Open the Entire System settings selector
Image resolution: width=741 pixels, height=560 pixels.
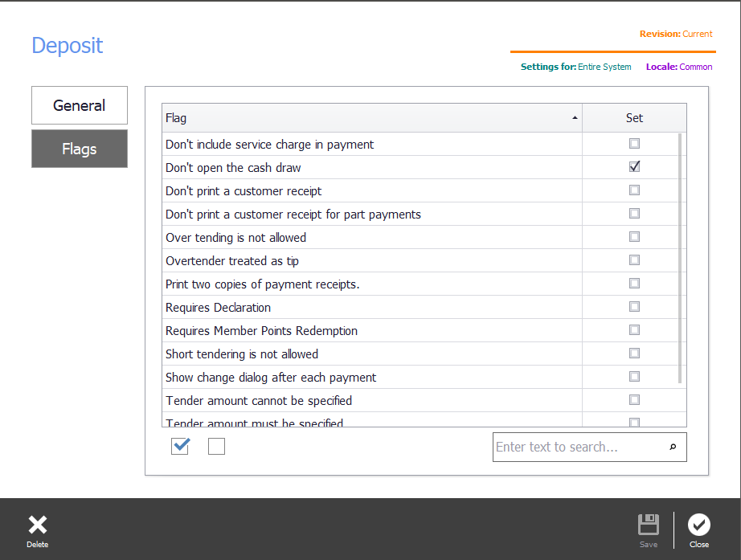[604, 67]
